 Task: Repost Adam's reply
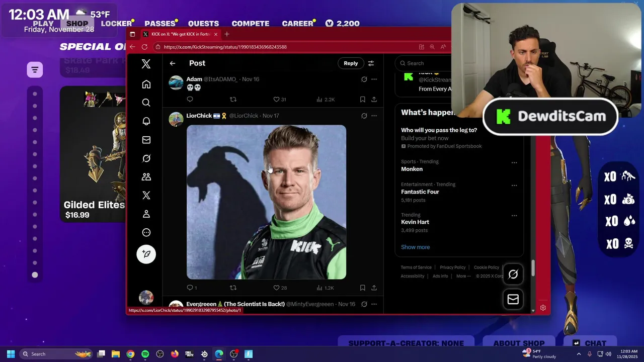233,100
